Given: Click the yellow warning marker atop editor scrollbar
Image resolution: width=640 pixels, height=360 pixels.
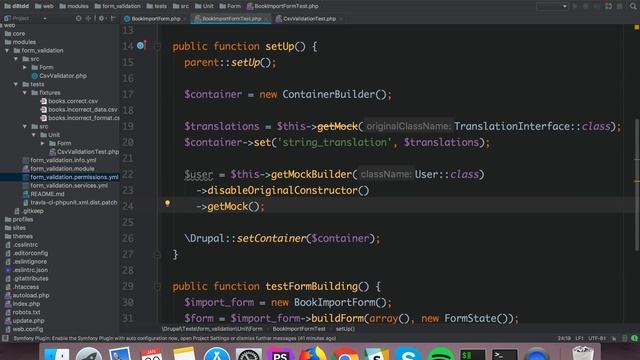Looking at the screenshot, I should pos(636,27).
